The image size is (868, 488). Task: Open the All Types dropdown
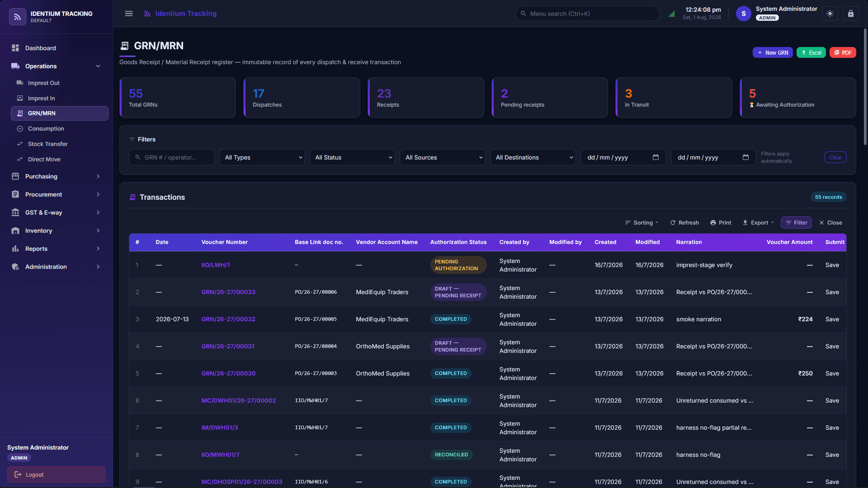click(x=262, y=157)
